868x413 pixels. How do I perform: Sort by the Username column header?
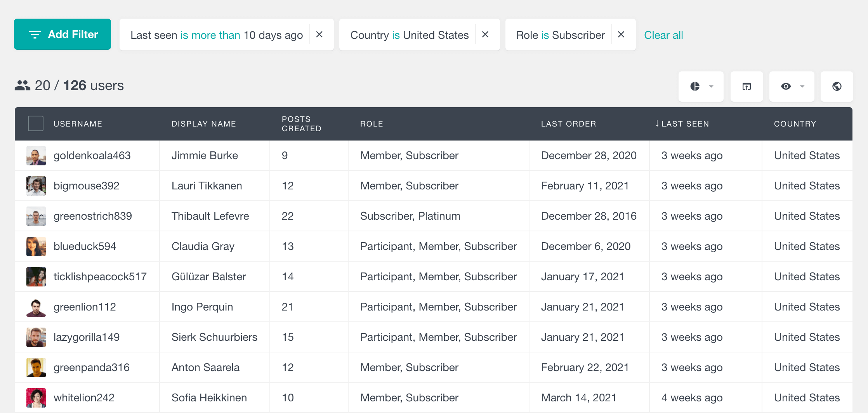point(78,124)
